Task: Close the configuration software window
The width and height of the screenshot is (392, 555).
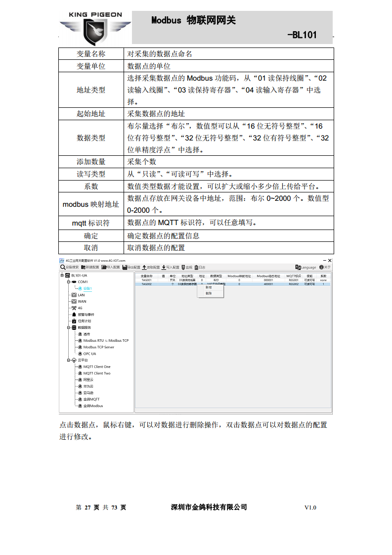Action: point(330,261)
